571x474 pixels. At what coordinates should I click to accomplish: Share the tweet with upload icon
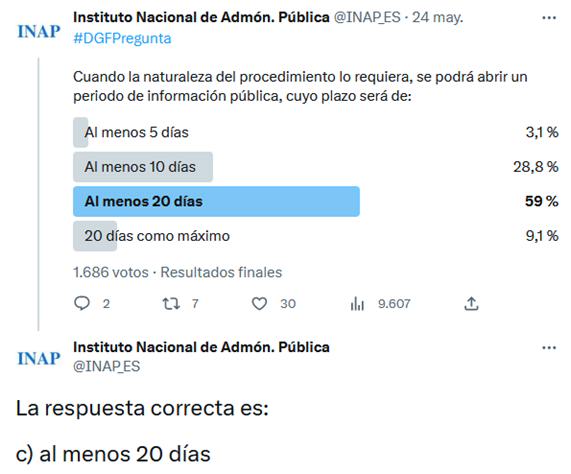(471, 303)
